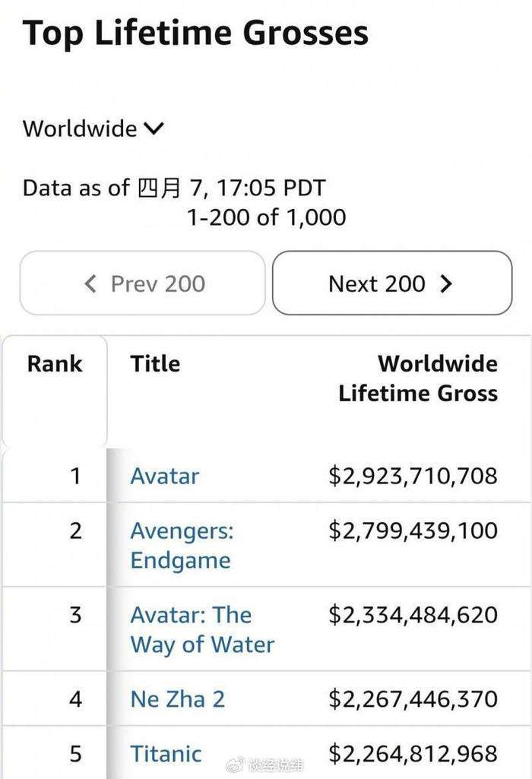Open the Avengers: Endgame link
This screenshot has width=532, height=779.
182,545
